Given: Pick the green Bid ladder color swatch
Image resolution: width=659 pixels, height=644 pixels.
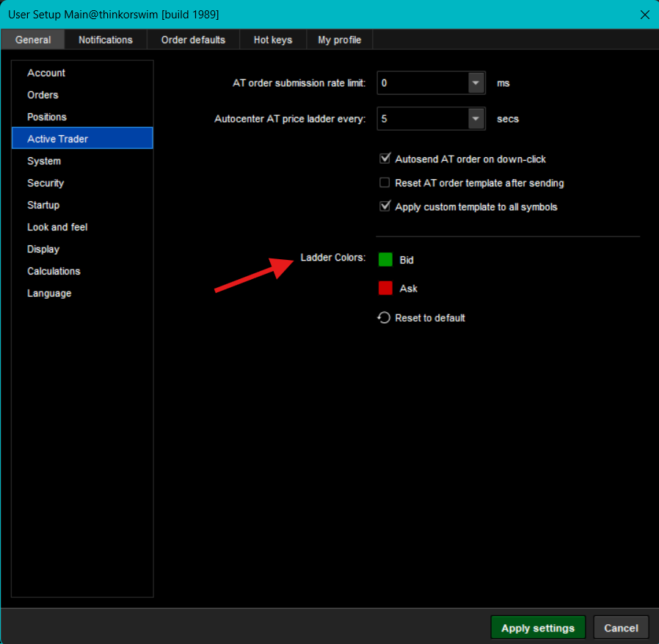Looking at the screenshot, I should (x=385, y=260).
